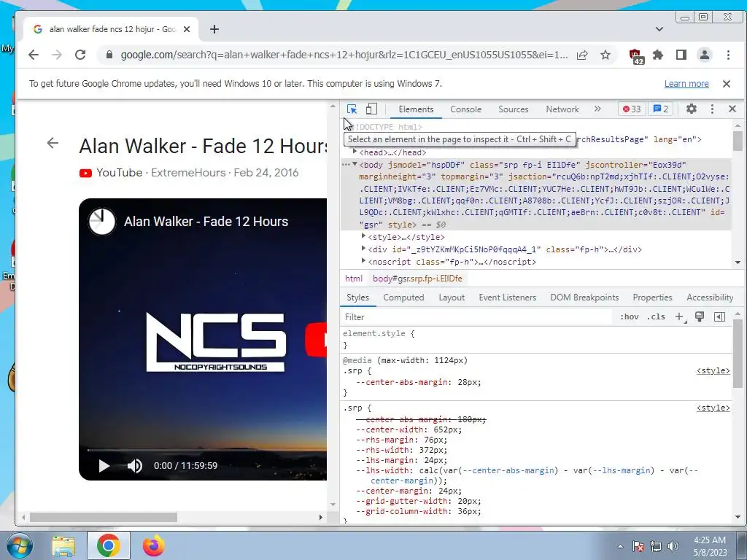Open the Event Listeners tab

tap(508, 297)
